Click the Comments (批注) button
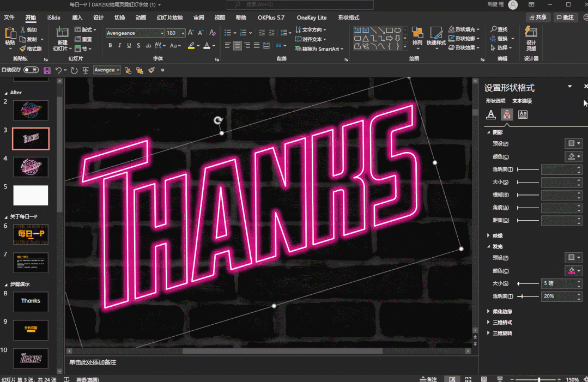The width and height of the screenshot is (588, 382). click(x=566, y=17)
